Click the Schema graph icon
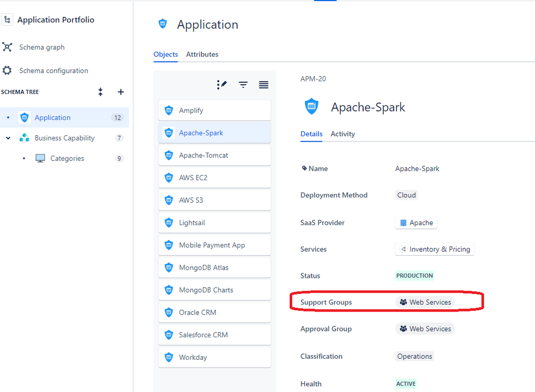Viewport: 535px width, 392px height. click(7, 47)
